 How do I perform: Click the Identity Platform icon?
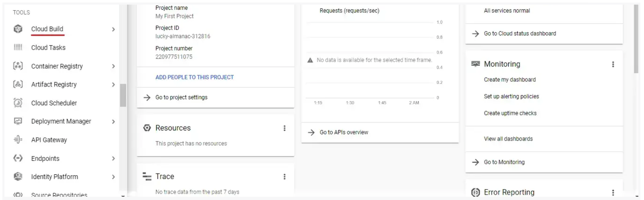tap(18, 176)
